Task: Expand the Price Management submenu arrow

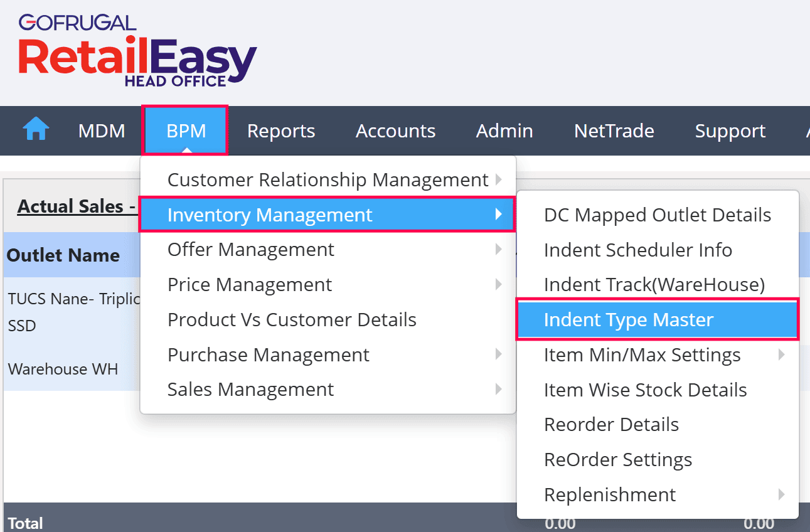Action: (x=499, y=284)
